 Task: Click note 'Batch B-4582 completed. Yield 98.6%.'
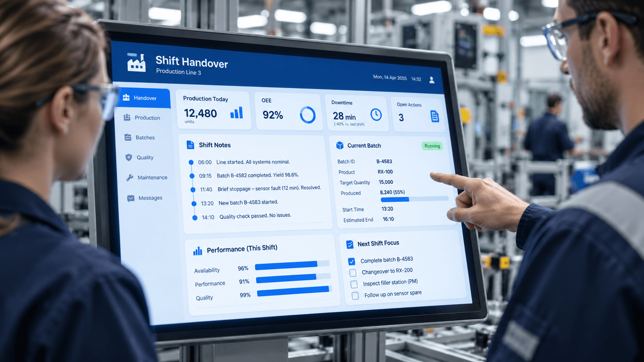click(x=258, y=175)
